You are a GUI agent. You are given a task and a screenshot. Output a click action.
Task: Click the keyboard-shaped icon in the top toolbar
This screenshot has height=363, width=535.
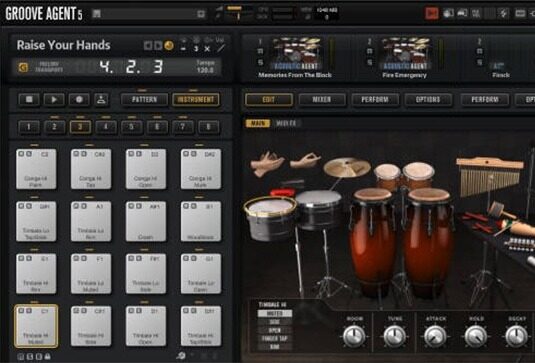tap(520, 13)
